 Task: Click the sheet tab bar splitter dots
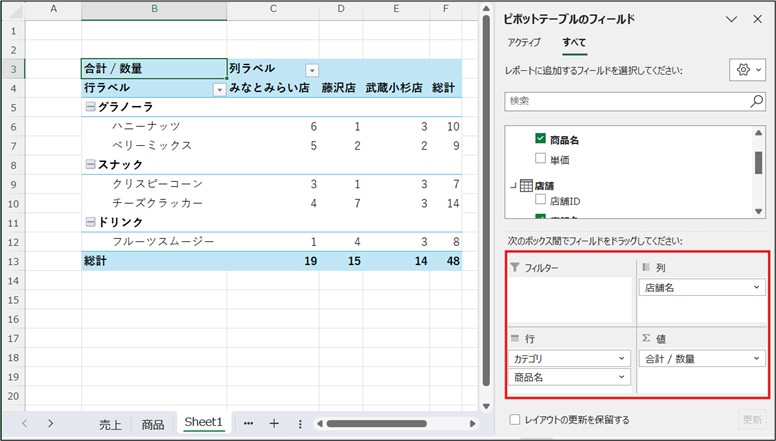point(300,424)
